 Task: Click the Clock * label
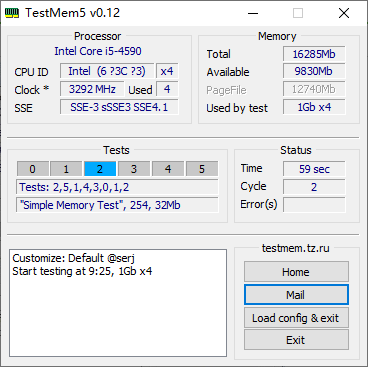click(32, 90)
